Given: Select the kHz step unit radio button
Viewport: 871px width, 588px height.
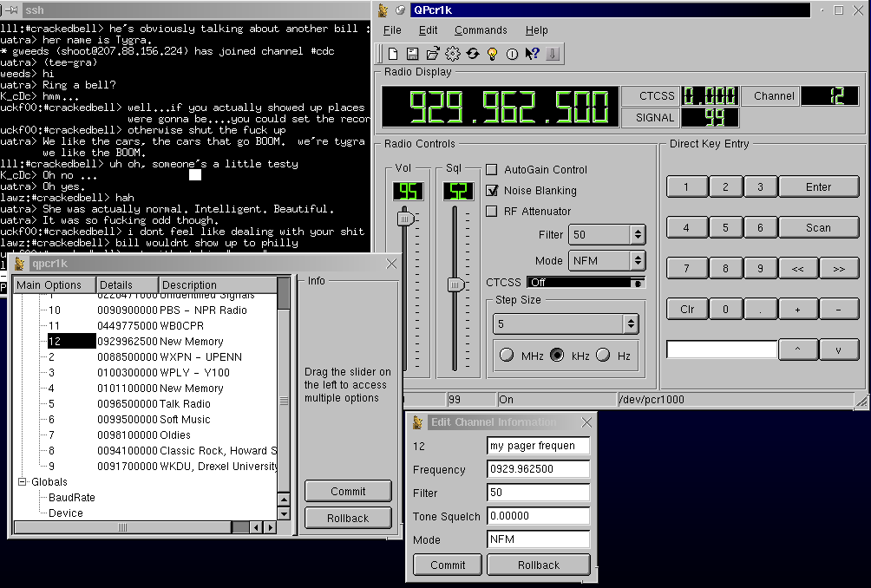Looking at the screenshot, I should pos(557,356).
